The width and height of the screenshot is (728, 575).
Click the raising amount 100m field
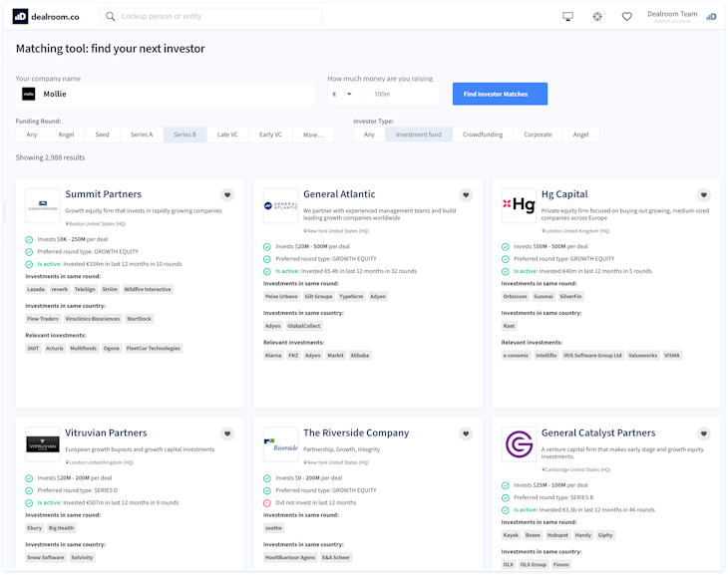coord(399,95)
